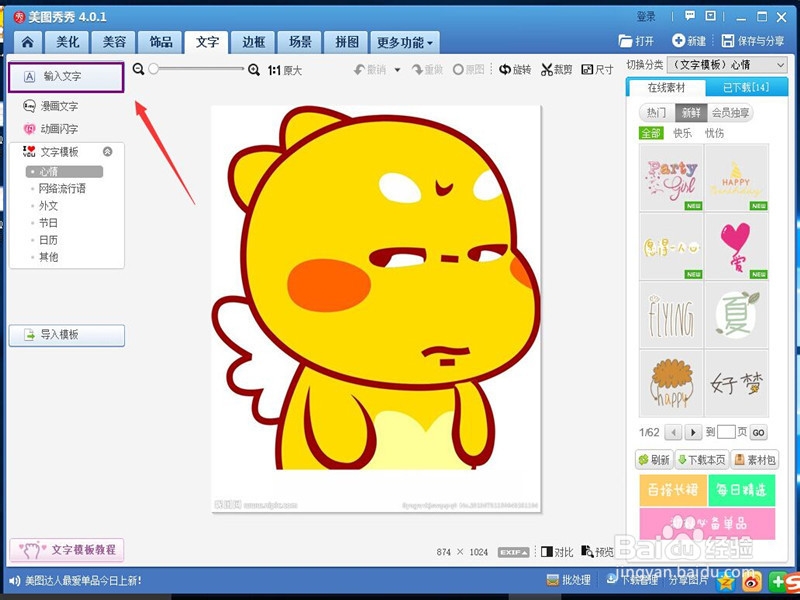Switch to the 饰品 tab
800x600 pixels.
coord(161,42)
